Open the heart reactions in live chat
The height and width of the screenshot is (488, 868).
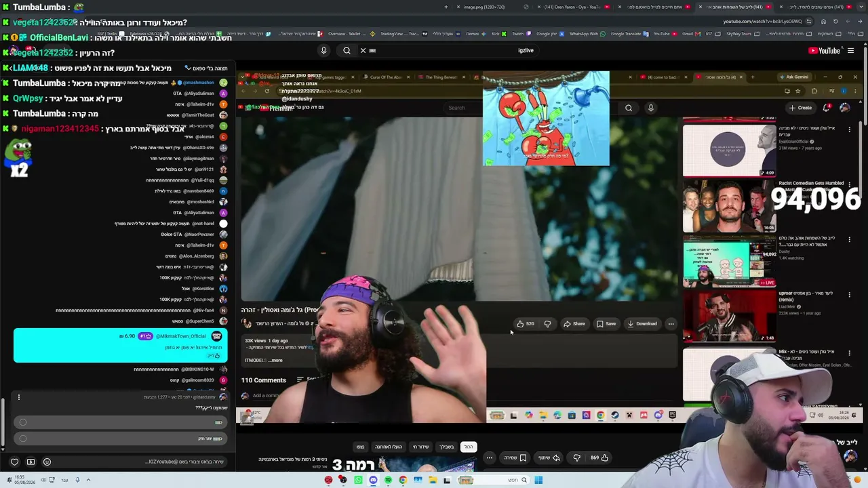[14, 462]
